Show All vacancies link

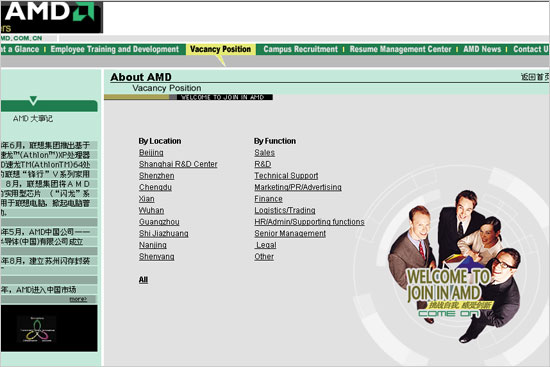143,280
